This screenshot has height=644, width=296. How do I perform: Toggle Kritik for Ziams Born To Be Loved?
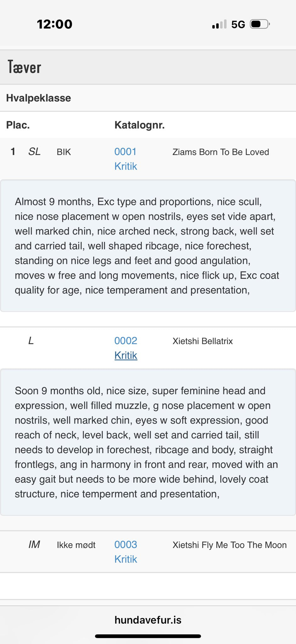point(126,166)
